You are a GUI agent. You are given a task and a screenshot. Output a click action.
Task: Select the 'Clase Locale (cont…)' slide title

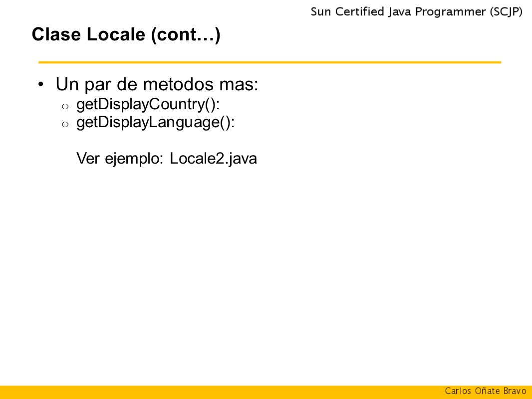[x=126, y=35]
